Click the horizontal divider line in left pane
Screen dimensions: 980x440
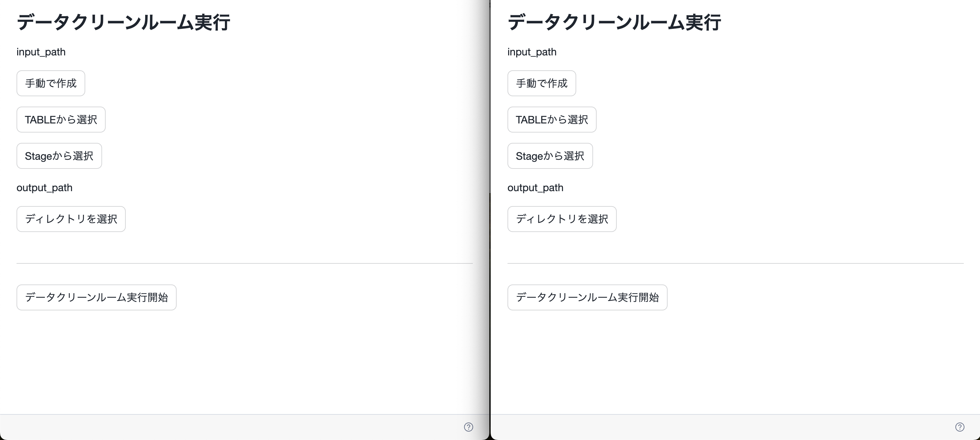244,263
